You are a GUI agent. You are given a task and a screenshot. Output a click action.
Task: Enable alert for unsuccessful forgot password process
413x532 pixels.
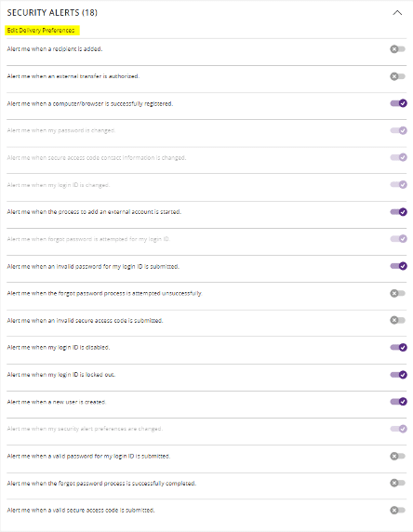click(x=398, y=293)
